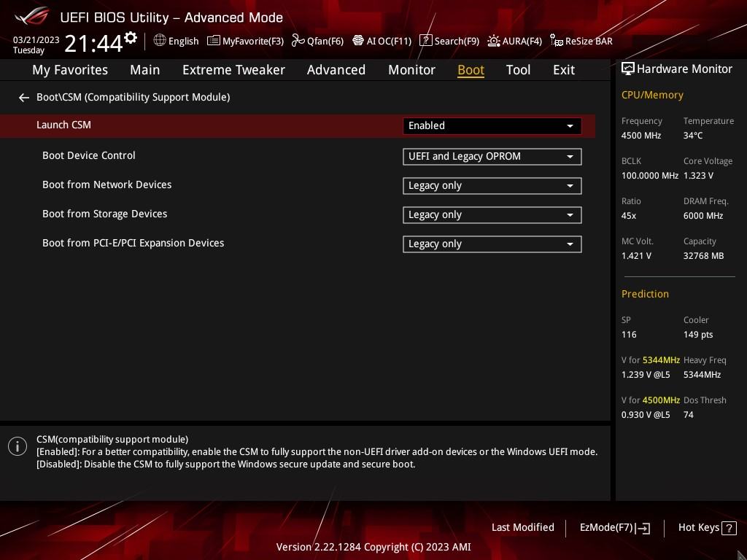
Task: Select the Boot from Storage Devices label
Action: pyautogui.click(x=104, y=214)
